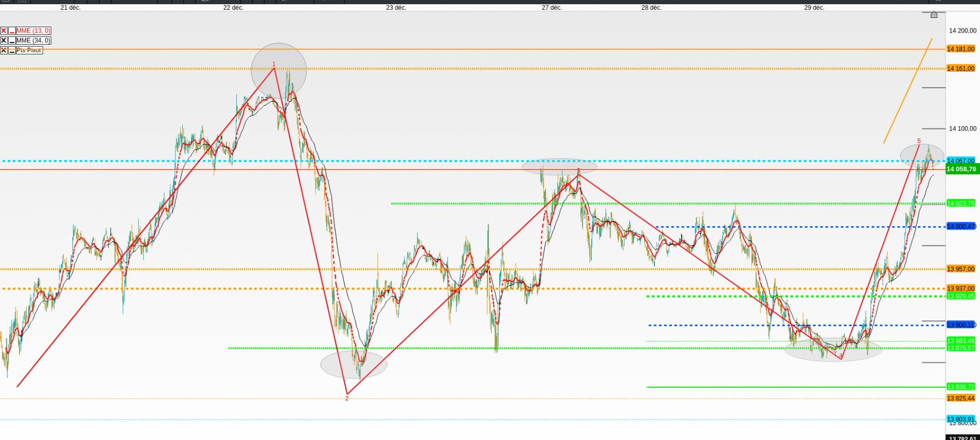
Task: Click the 22 déc. date label
Action: [233, 8]
